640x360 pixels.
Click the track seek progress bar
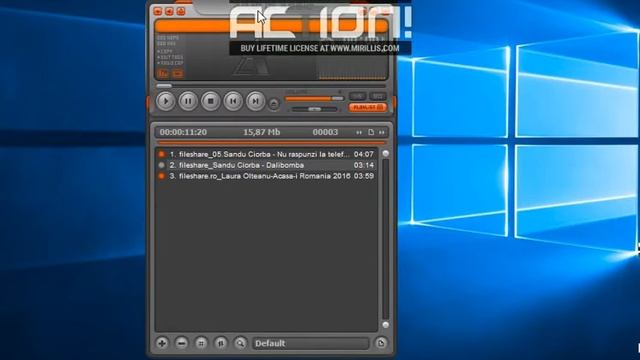[x=270, y=86]
